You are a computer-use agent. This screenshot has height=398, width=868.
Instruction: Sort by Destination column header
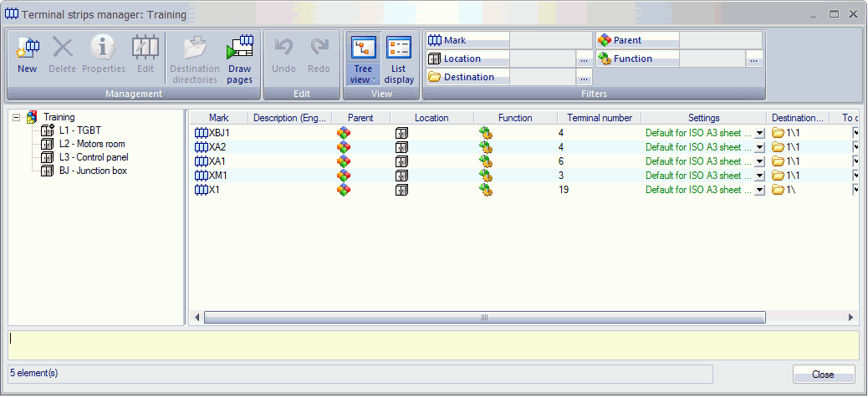tap(798, 118)
